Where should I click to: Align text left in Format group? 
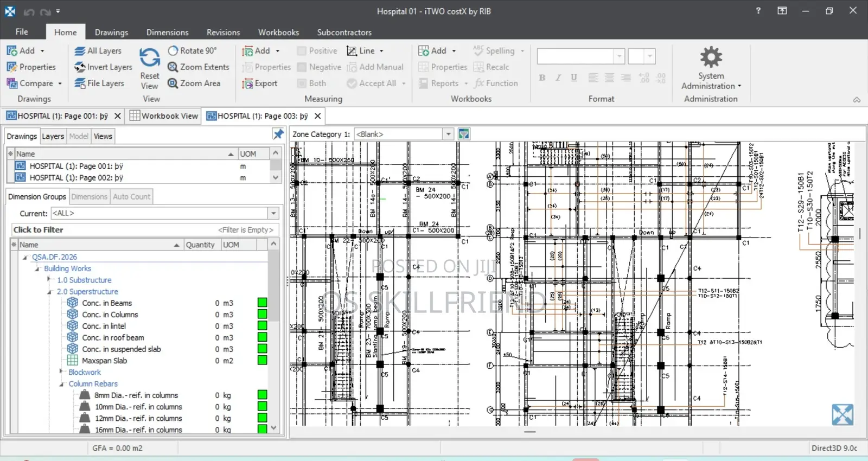click(x=593, y=78)
